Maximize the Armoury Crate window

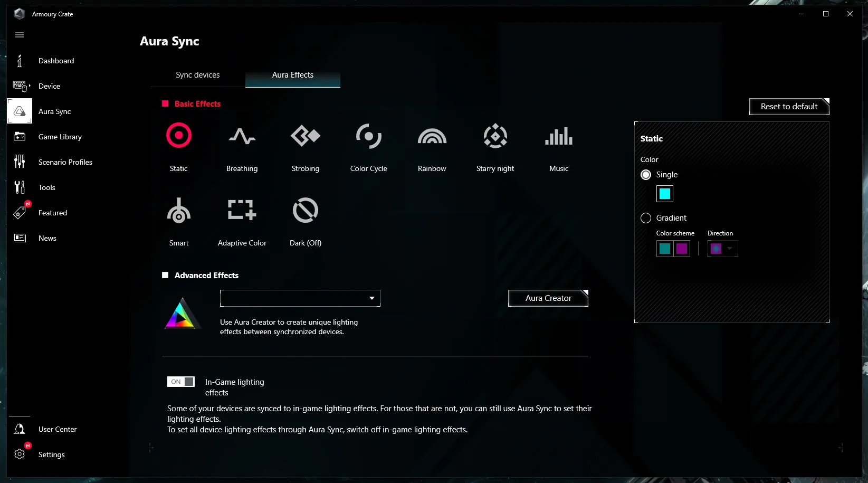coord(826,14)
